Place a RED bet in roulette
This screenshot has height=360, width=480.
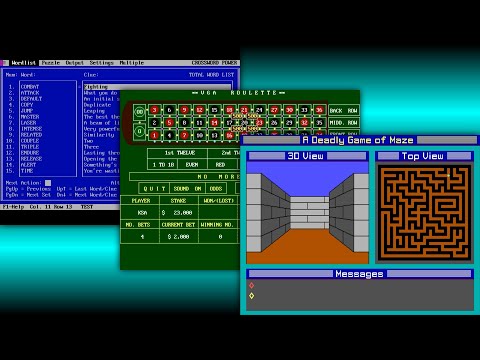(x=221, y=165)
